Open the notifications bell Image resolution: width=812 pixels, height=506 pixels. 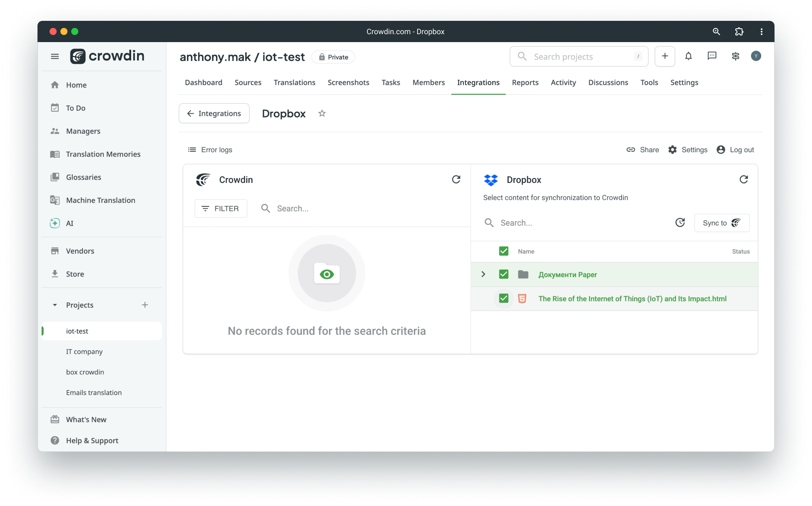coord(688,56)
